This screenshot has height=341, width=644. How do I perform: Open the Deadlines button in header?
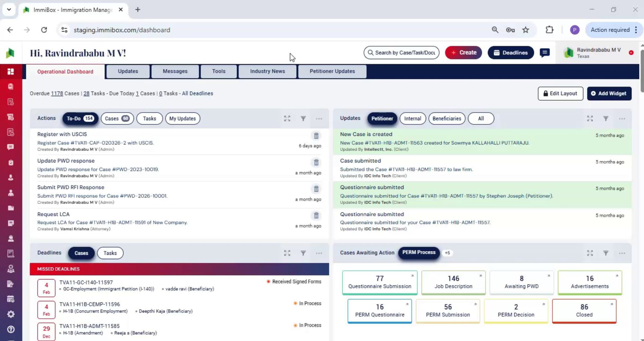point(511,53)
